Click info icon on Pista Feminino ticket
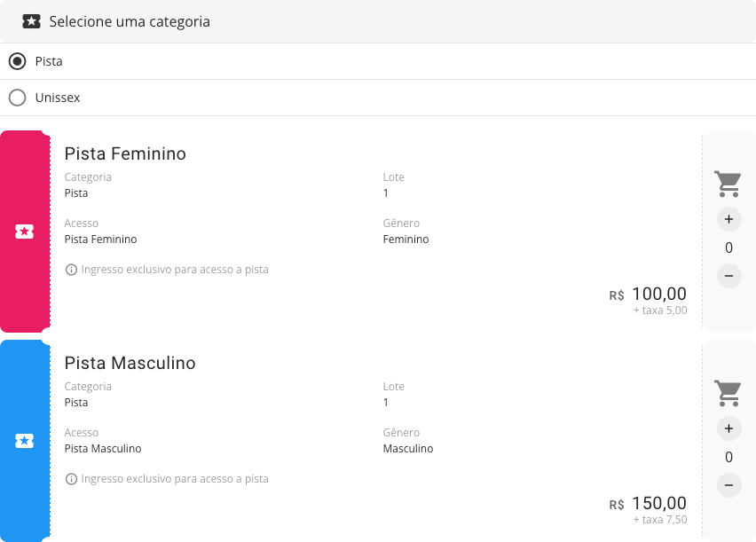The height and width of the screenshot is (542, 756). coord(71,270)
